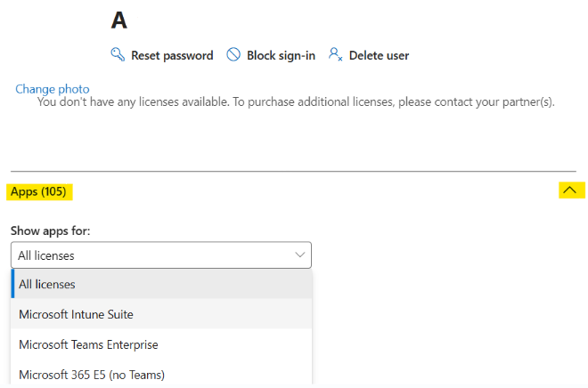Click the Reset password key icon
The width and height of the screenshot is (588, 388).
pos(118,54)
